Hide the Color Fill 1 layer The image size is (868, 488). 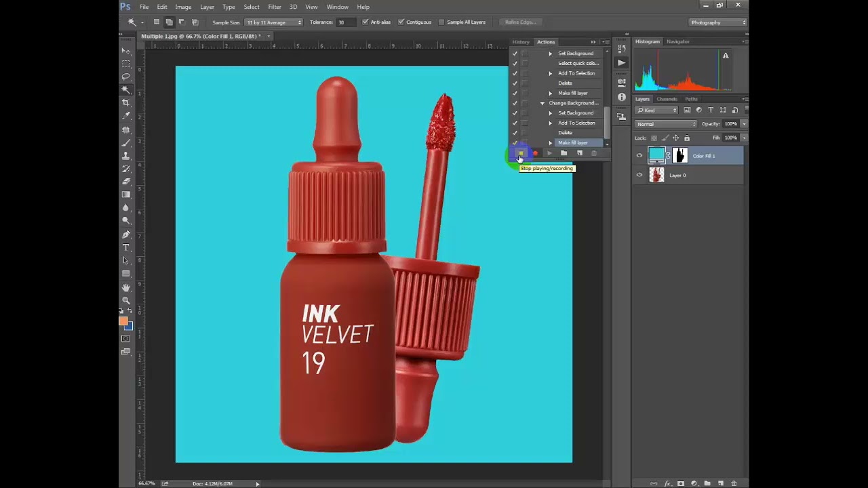click(639, 155)
